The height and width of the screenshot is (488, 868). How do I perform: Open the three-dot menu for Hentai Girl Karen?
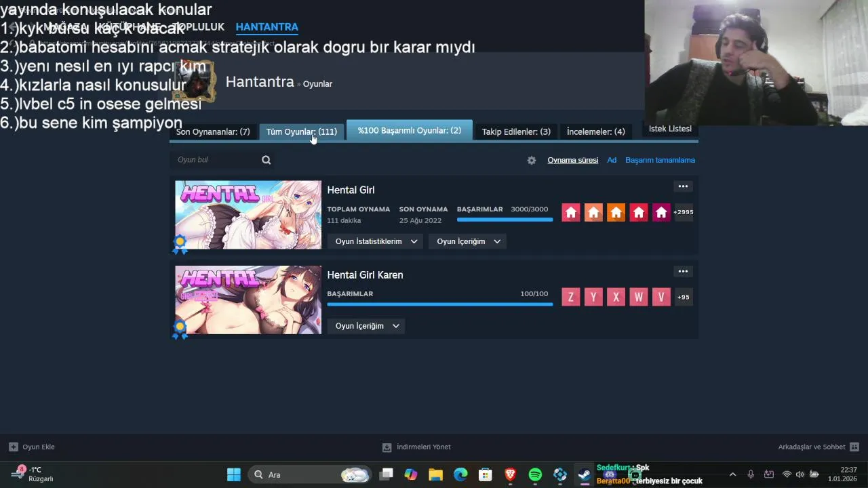click(x=683, y=271)
